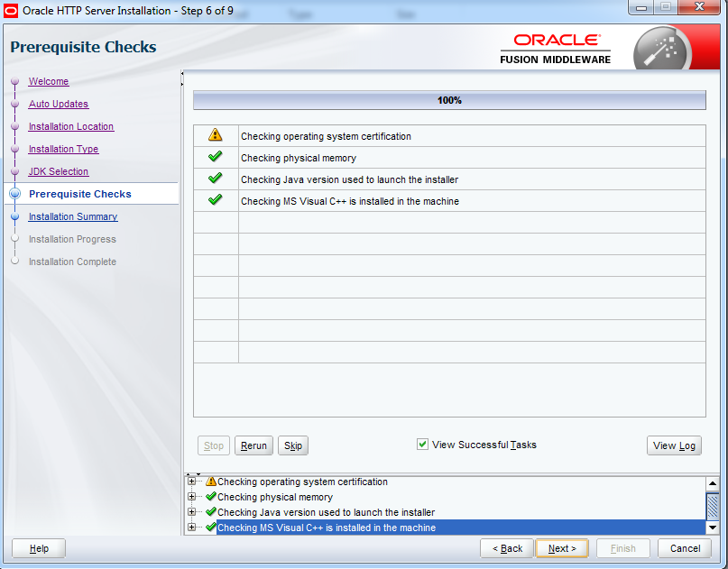Image resolution: width=728 pixels, height=569 pixels.
Task: Click Next to continue installation
Action: [562, 548]
